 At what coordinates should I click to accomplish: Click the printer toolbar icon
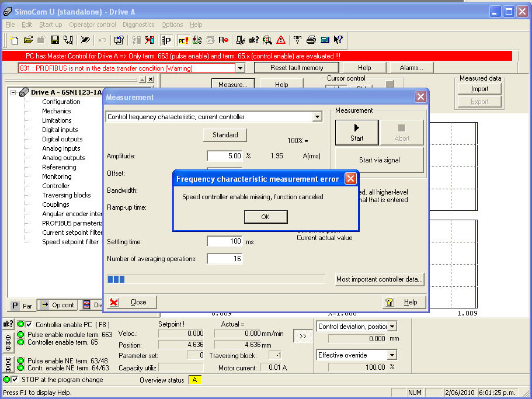click(311, 40)
